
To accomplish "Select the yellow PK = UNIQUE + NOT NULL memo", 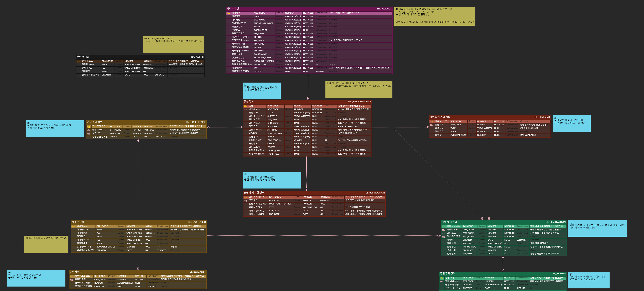I will pyautogui.click(x=173, y=45).
